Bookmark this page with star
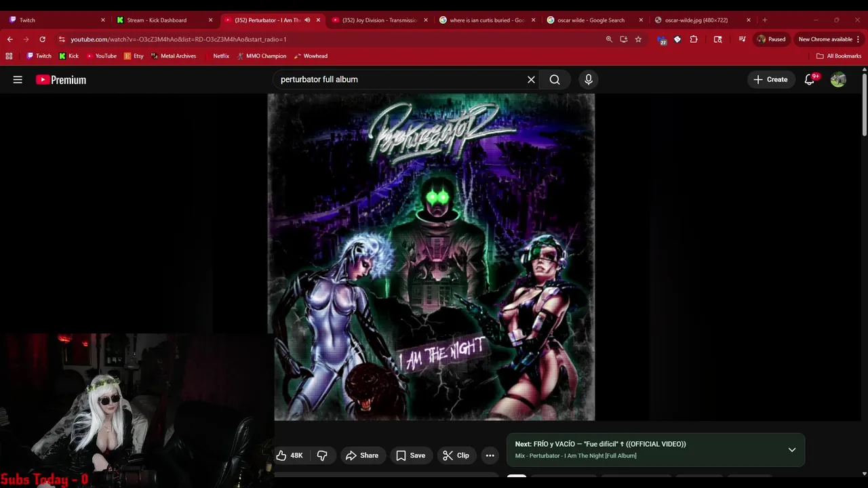This screenshot has height=488, width=868. pos(638,39)
